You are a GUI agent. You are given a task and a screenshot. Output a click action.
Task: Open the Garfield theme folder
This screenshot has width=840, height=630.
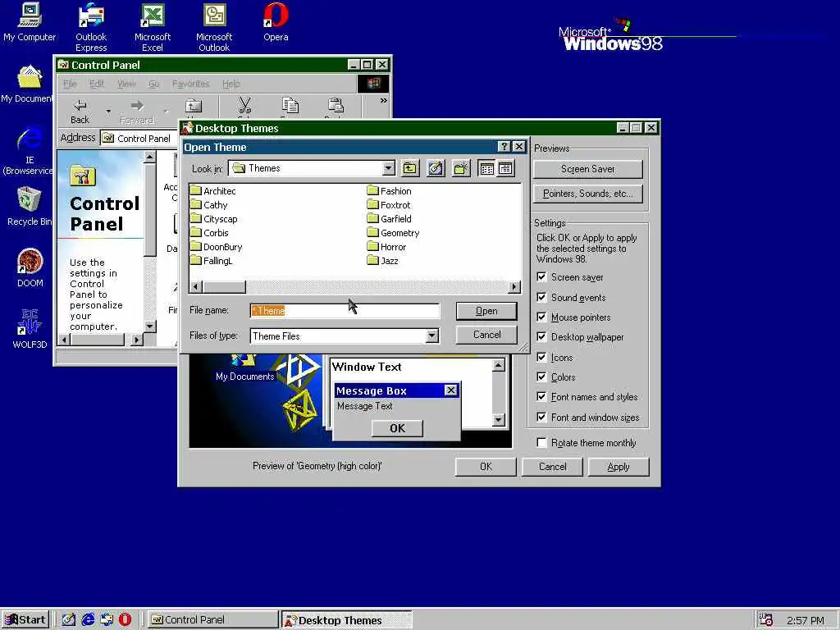(x=390, y=219)
